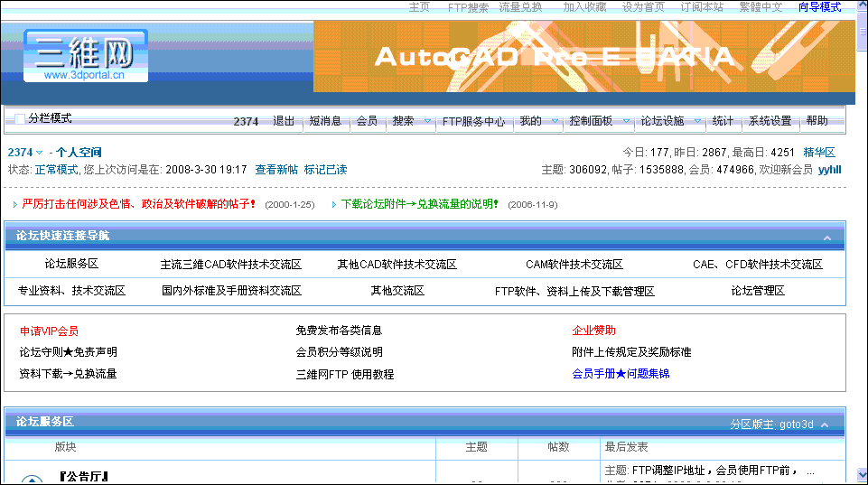The width and height of the screenshot is (868, 485).
Task: Jump to FTP软件、资料上传及下载管理区
Action: (x=574, y=291)
